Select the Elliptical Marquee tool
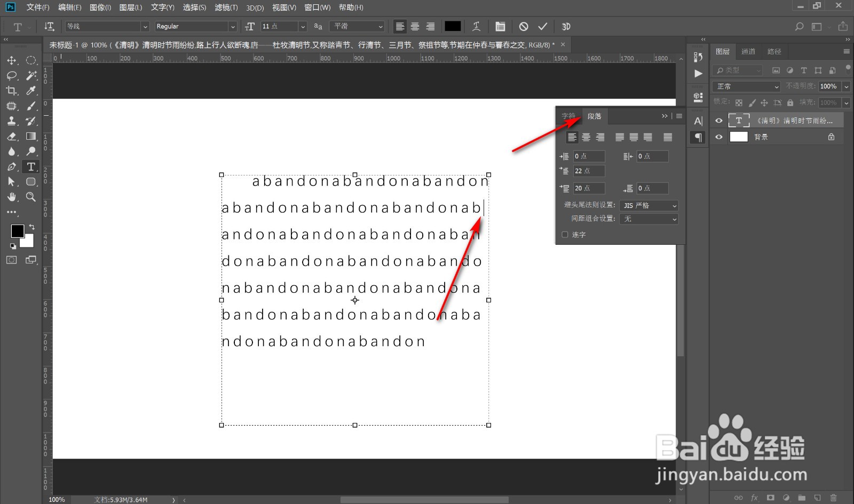This screenshot has height=504, width=854. [31, 60]
